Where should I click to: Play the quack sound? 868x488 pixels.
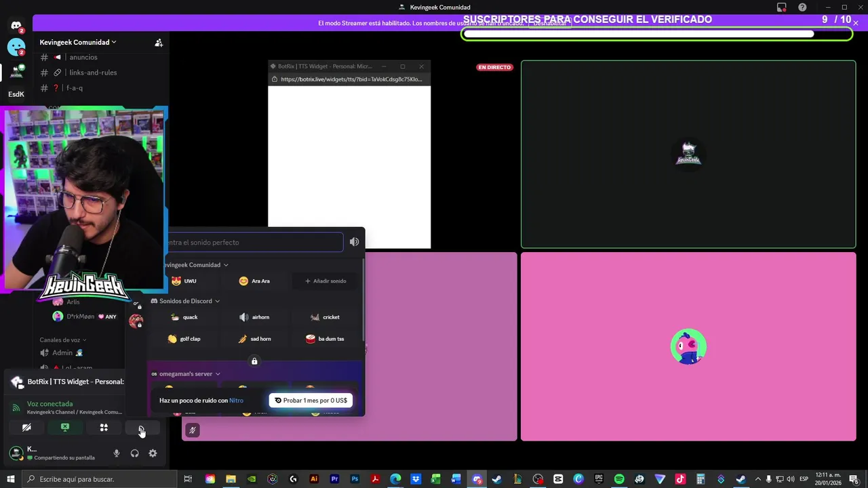click(x=184, y=317)
